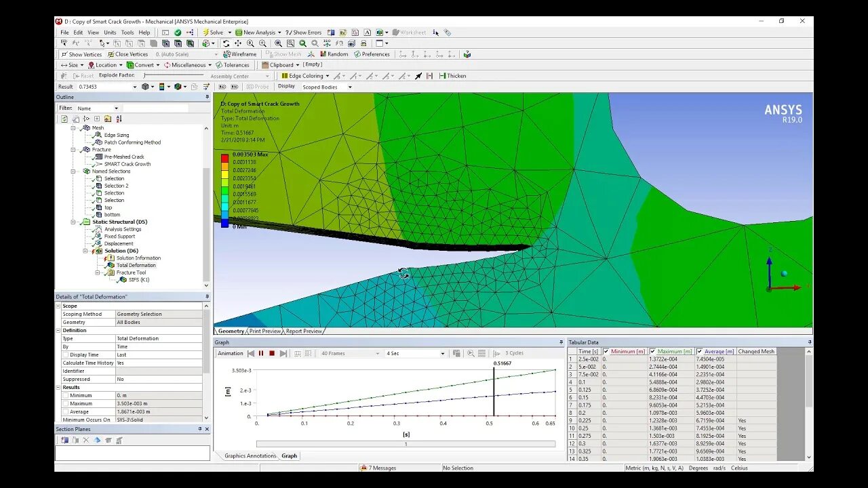Select Solution Information tree item
This screenshot has height=488, width=868.
[138, 258]
